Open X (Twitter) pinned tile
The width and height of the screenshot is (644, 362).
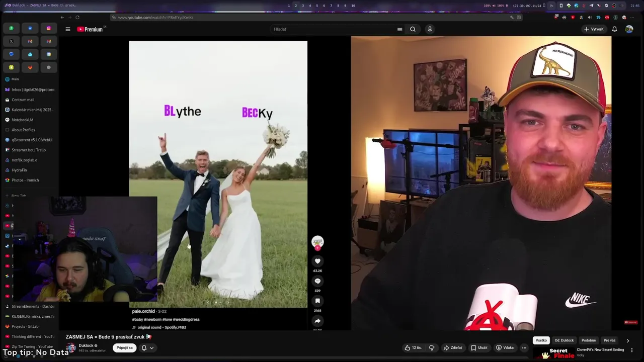pos(11,41)
